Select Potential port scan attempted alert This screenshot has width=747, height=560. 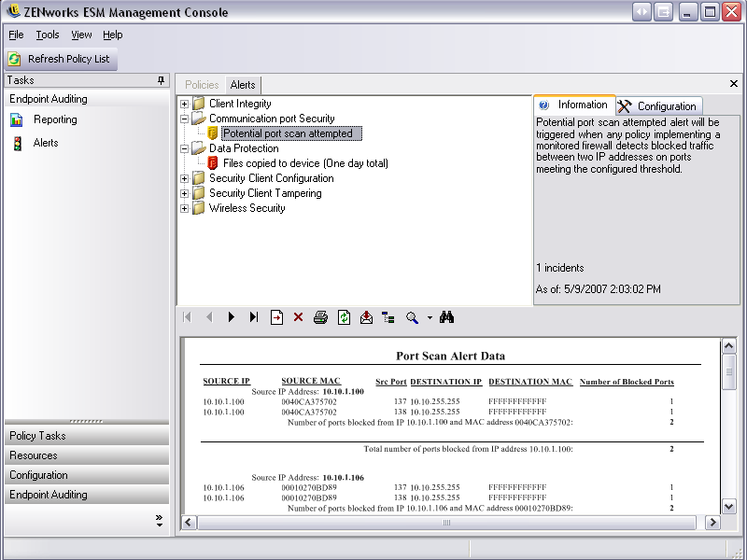[x=291, y=133]
